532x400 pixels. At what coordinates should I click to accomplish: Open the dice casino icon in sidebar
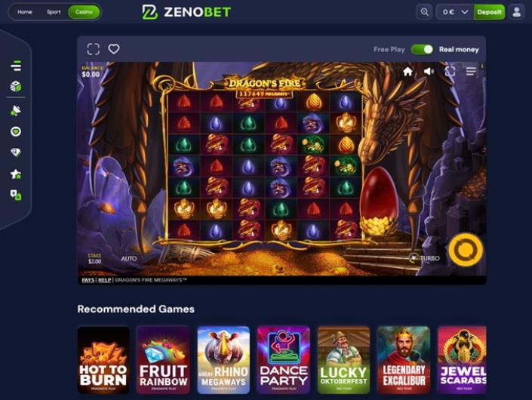click(x=16, y=87)
